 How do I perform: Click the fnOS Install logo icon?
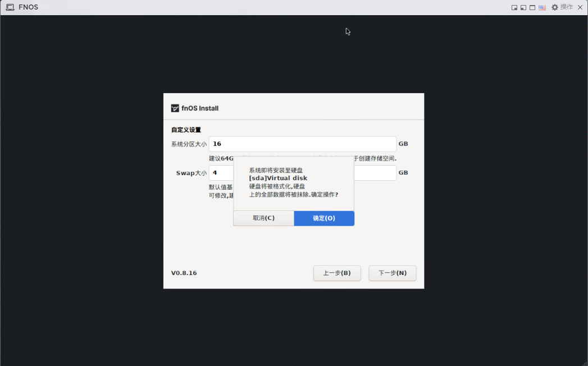coord(175,108)
